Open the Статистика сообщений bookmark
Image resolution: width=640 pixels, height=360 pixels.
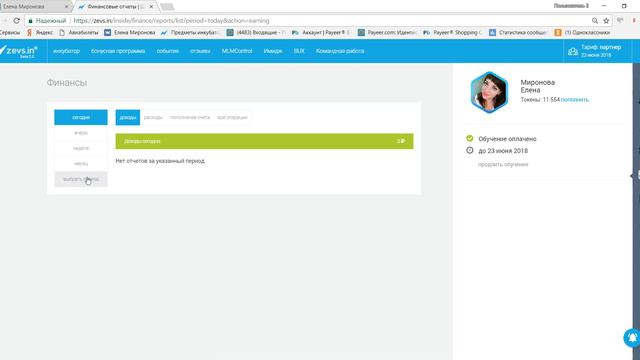pos(518,32)
